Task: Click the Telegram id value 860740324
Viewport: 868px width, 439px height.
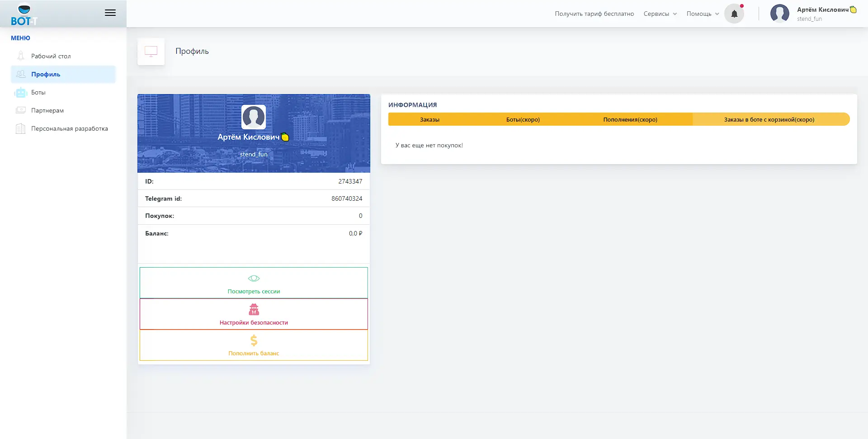Action: click(347, 198)
